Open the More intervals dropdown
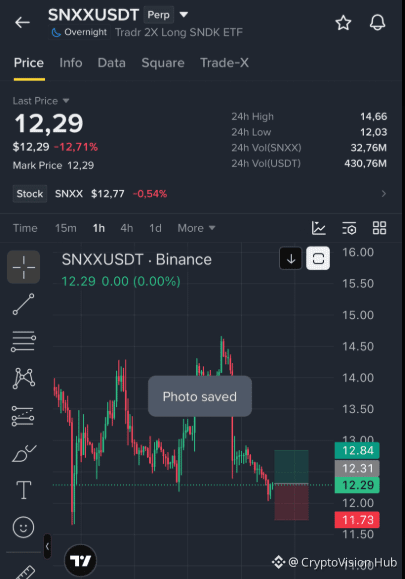The width and height of the screenshot is (405, 579). tap(196, 228)
